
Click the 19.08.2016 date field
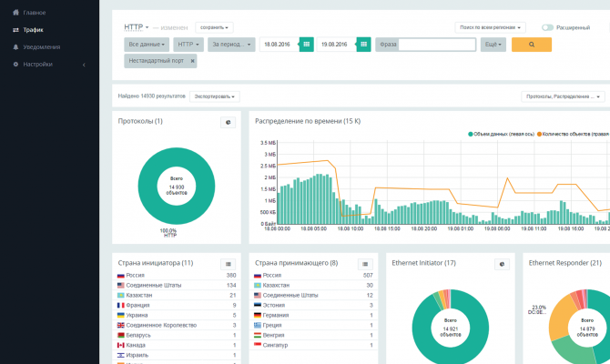336,45
